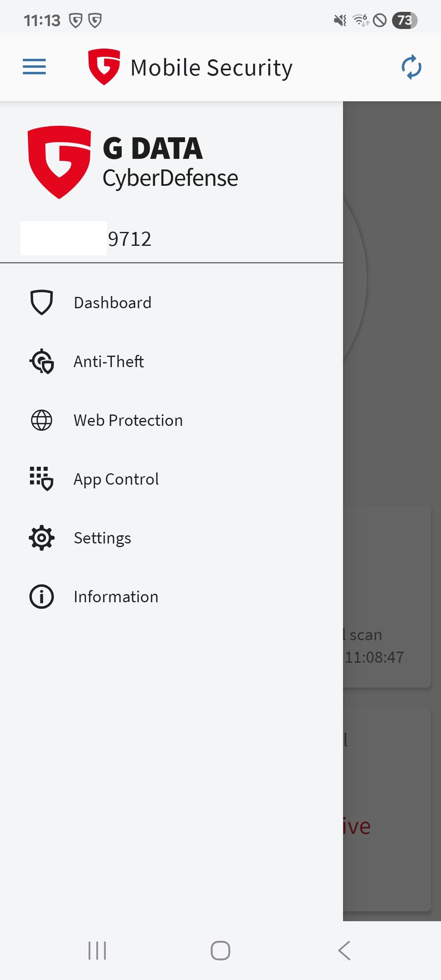Tap the Dashboard shield icon
The image size is (441, 980).
[42, 303]
